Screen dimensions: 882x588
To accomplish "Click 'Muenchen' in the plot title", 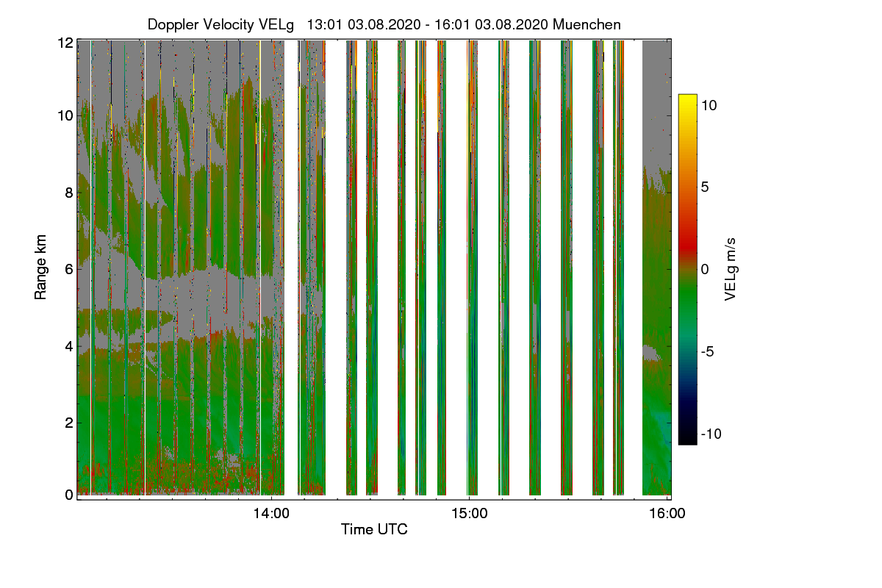I will click(587, 25).
